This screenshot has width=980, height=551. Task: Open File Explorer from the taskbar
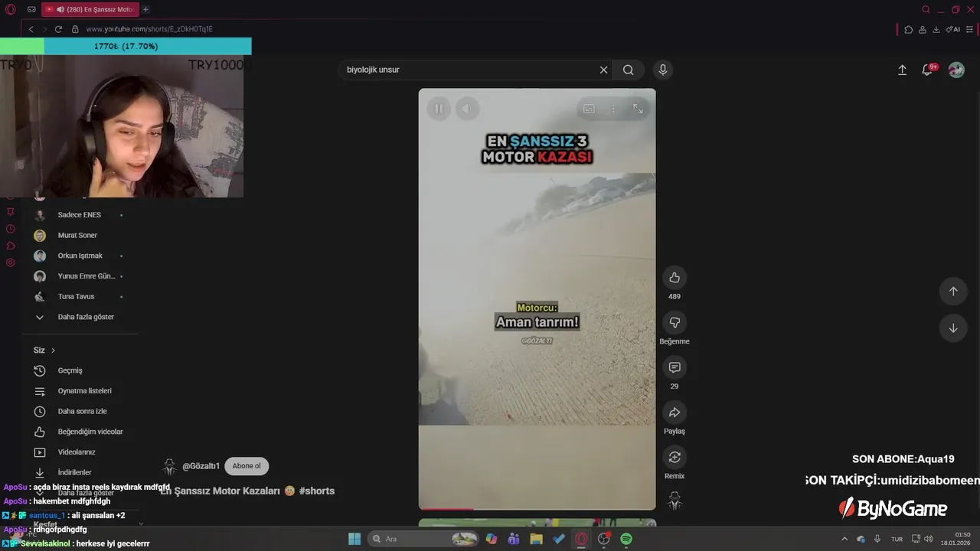tap(536, 539)
